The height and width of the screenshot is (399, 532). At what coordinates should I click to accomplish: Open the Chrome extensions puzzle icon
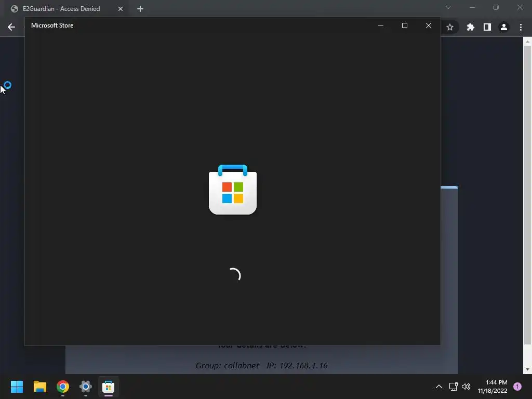point(471,27)
